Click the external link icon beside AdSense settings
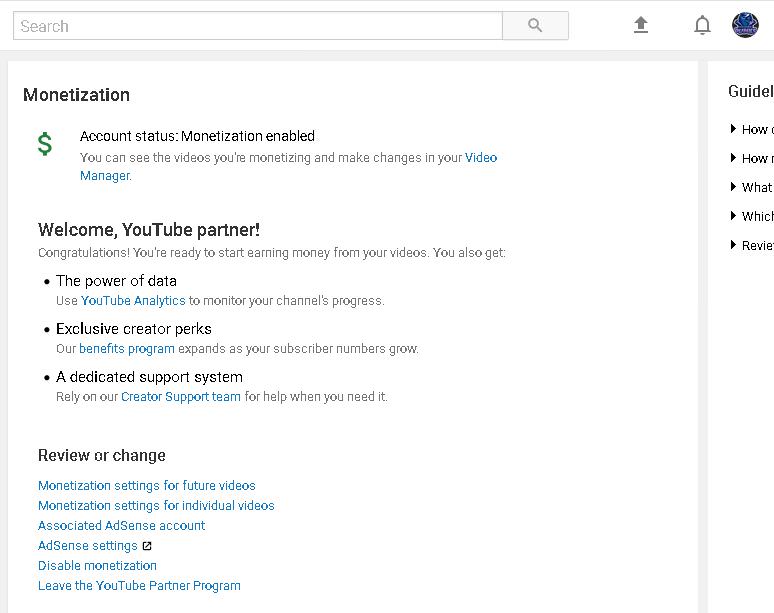 coord(147,546)
